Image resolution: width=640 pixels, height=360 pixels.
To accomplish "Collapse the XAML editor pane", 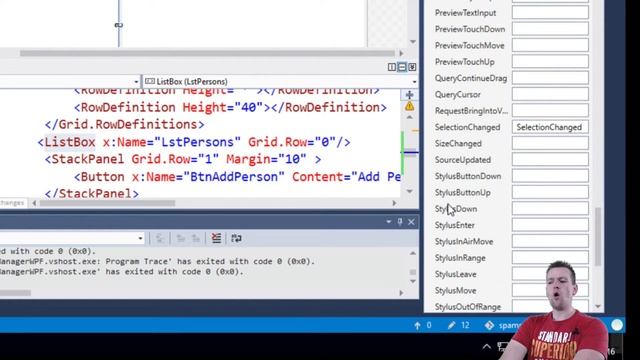I will click(x=412, y=67).
